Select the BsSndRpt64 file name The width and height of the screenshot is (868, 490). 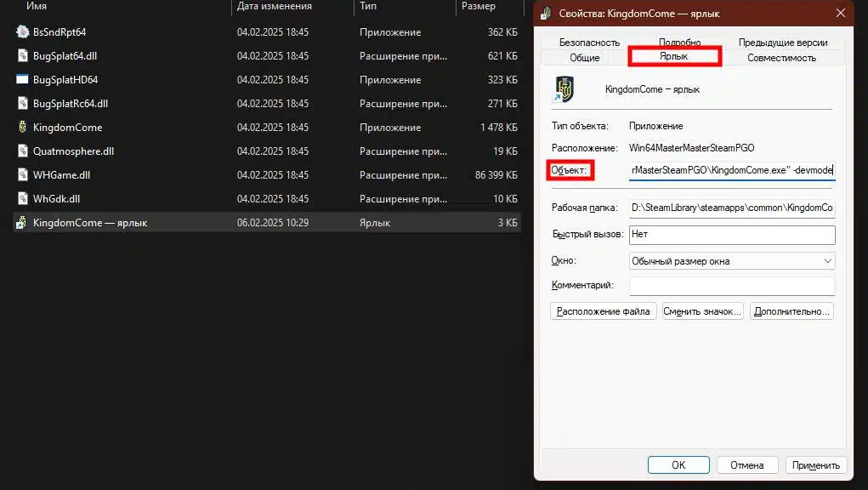tap(60, 32)
